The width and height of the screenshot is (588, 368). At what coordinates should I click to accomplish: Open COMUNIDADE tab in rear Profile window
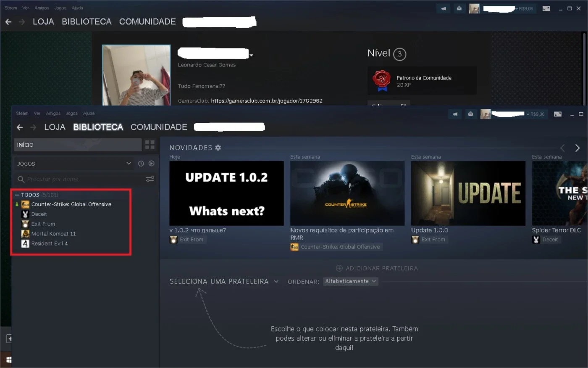pos(147,22)
